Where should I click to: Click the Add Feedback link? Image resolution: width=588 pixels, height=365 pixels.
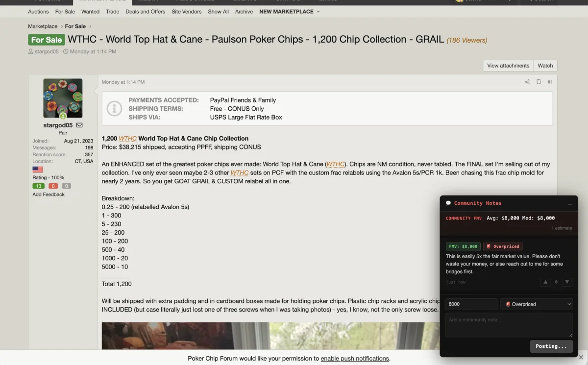click(49, 195)
